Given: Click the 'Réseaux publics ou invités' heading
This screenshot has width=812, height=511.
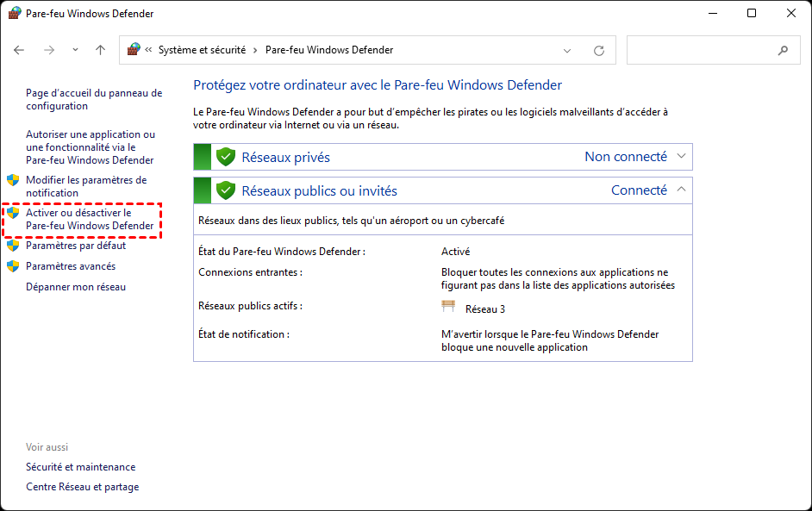Looking at the screenshot, I should point(320,191).
